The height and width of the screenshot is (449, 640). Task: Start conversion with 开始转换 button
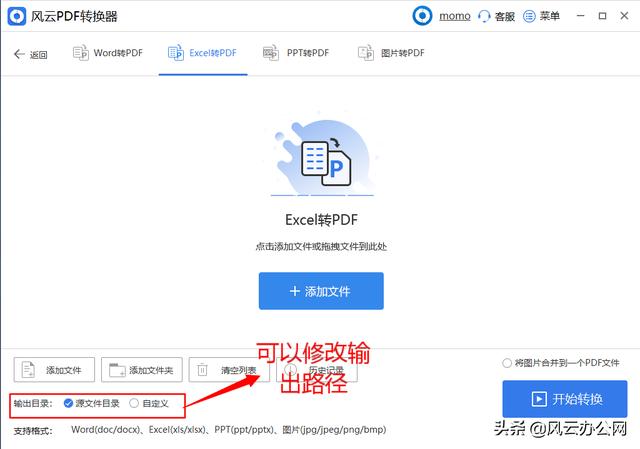tap(565, 399)
